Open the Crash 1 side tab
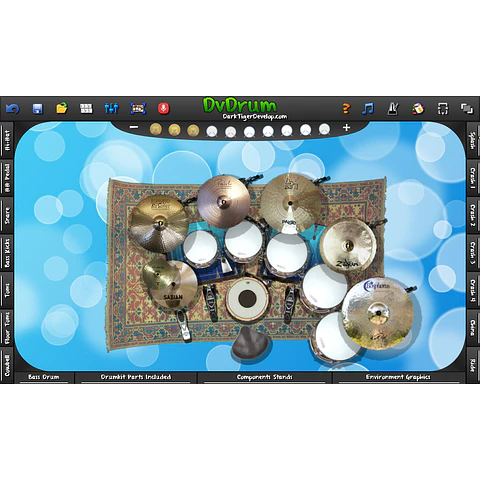Image resolution: width=480 pixels, height=480 pixels. tap(473, 178)
